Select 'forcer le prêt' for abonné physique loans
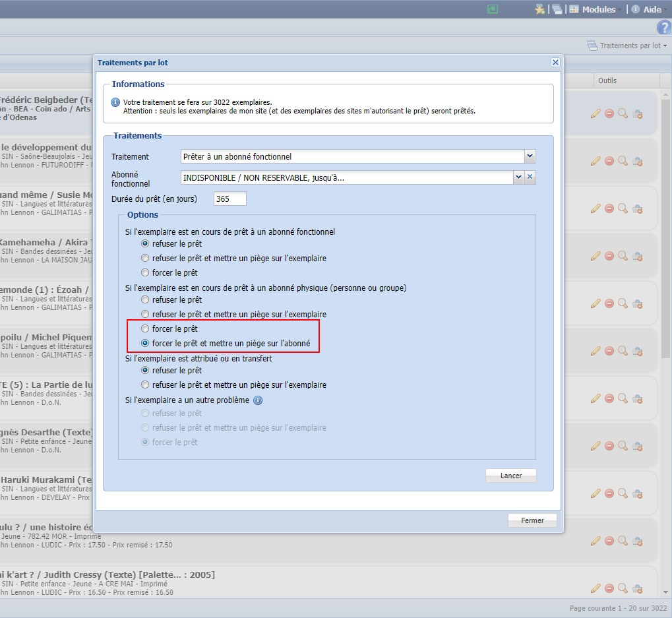The image size is (672, 618). (145, 328)
